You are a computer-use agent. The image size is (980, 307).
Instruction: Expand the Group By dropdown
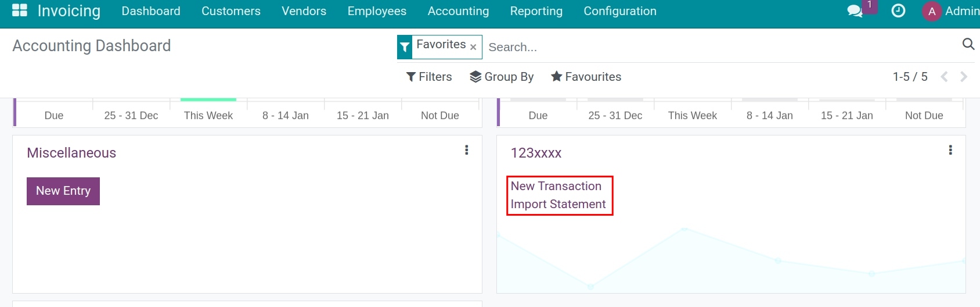coord(502,77)
